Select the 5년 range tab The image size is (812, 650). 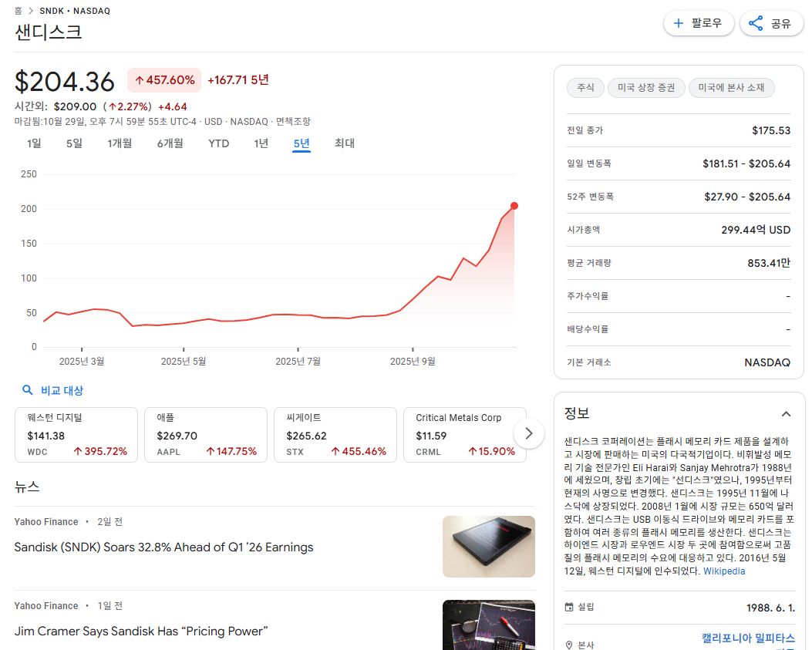pos(302,143)
